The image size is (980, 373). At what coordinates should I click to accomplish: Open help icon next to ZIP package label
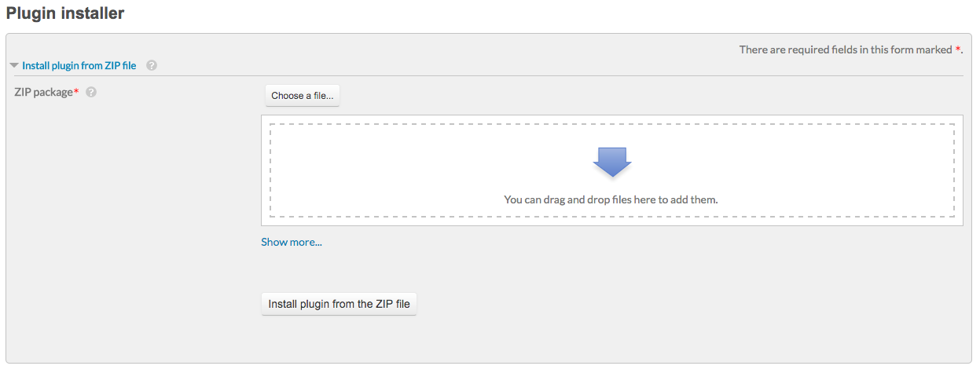91,93
